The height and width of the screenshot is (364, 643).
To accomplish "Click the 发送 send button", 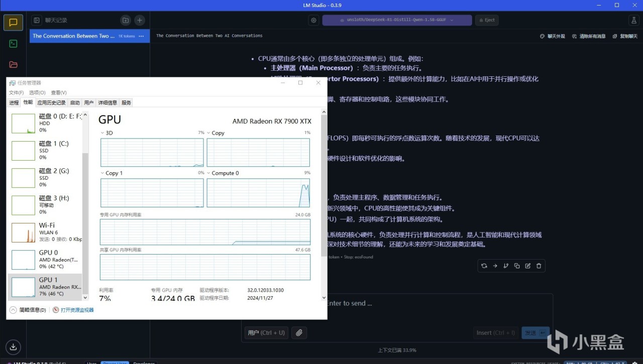I will click(535, 332).
